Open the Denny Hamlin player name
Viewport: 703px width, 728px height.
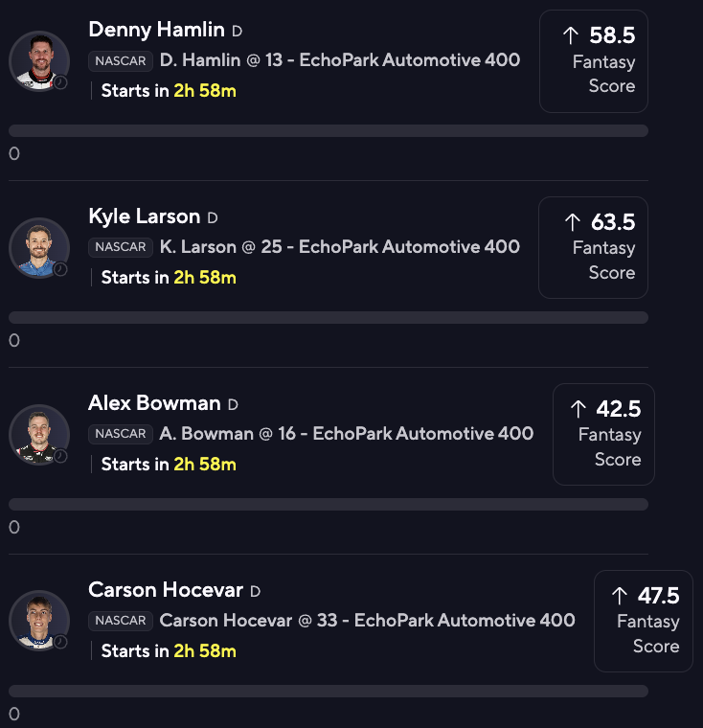(156, 30)
